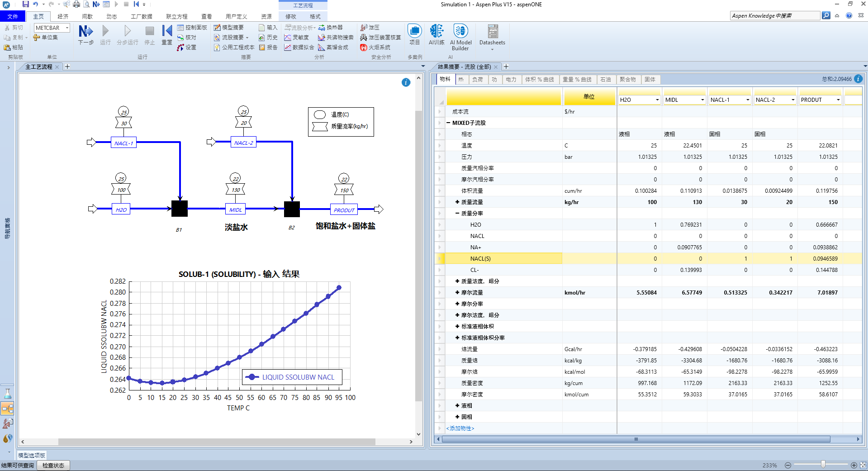Switch to Dynamics (动态) ribbon tab
This screenshot has height=471, width=868.
(x=112, y=16)
